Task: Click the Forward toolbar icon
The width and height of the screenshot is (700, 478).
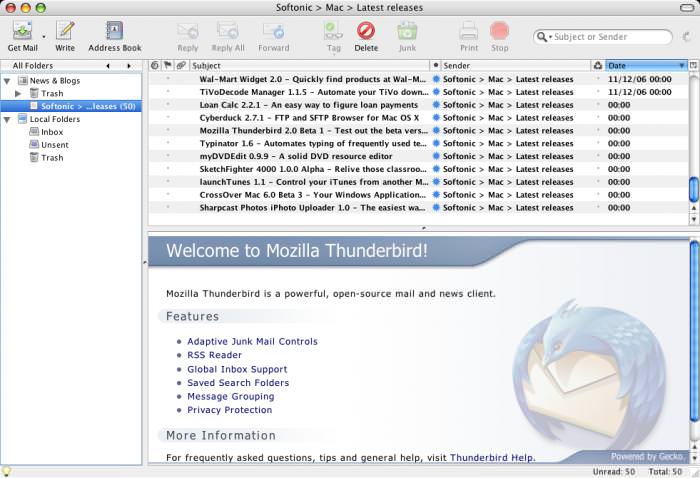Action: [274, 31]
